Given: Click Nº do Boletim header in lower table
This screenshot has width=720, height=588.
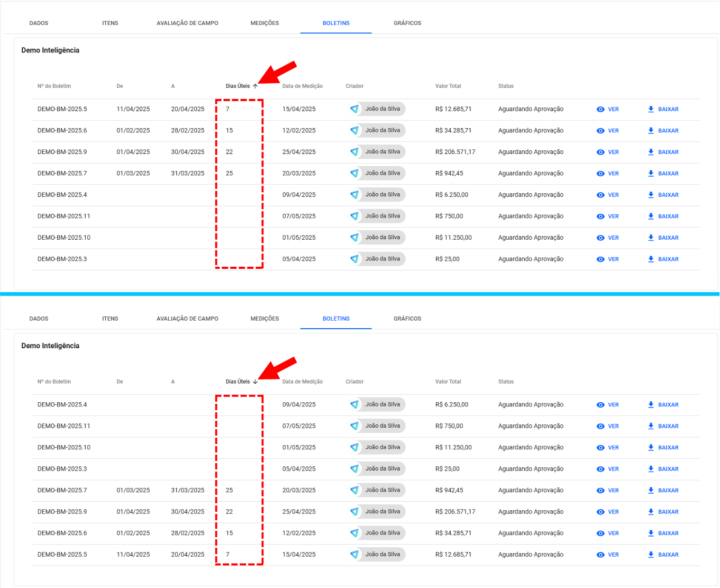Looking at the screenshot, I should coord(54,382).
